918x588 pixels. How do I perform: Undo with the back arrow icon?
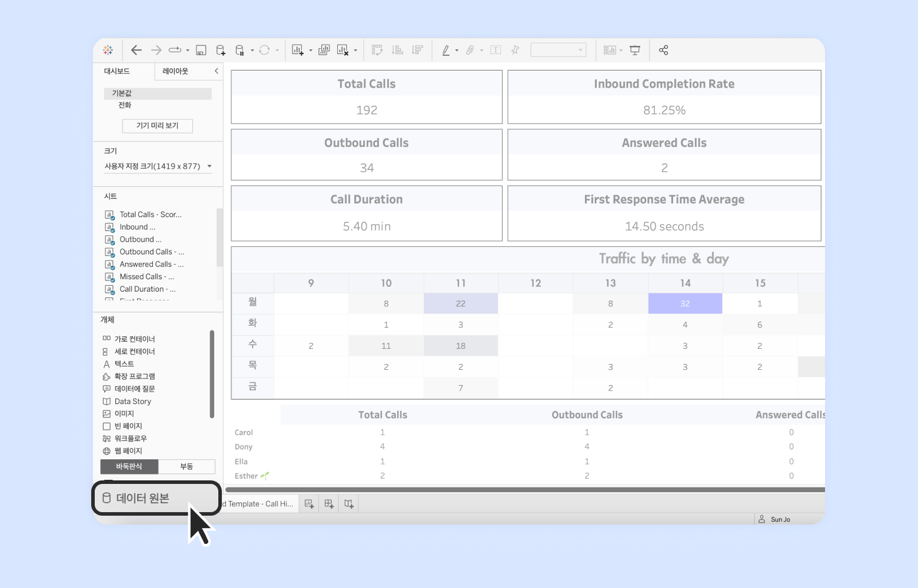click(137, 50)
